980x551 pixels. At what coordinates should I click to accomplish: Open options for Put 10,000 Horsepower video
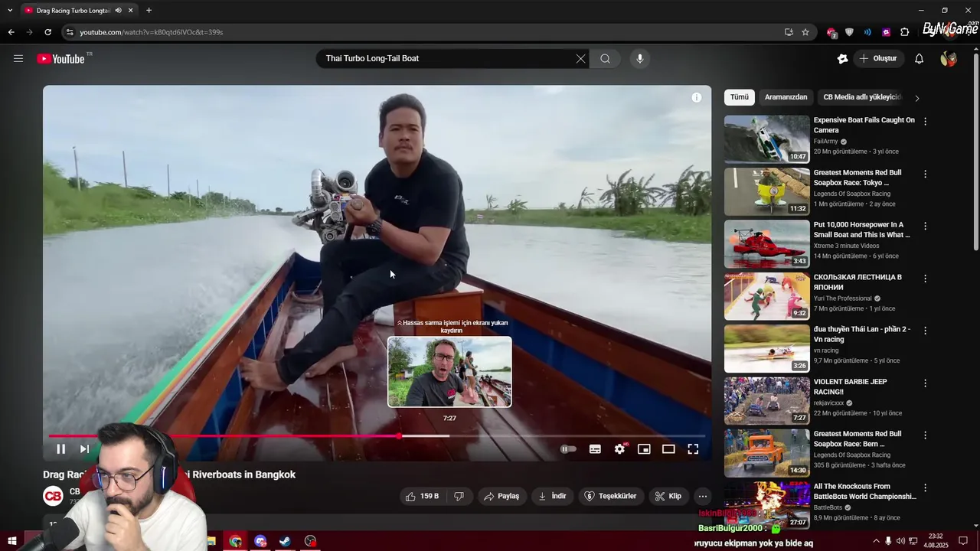[925, 226]
